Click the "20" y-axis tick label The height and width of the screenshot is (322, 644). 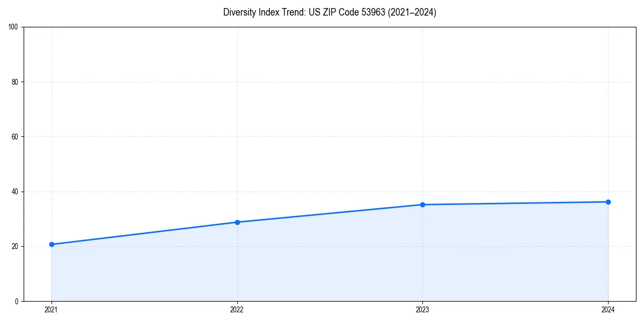pos(14,246)
